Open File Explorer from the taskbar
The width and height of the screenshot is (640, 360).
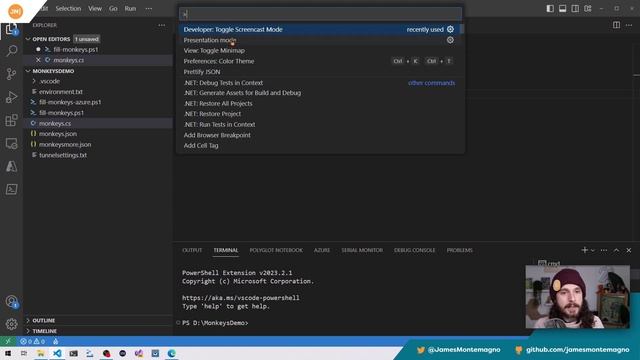40,353
